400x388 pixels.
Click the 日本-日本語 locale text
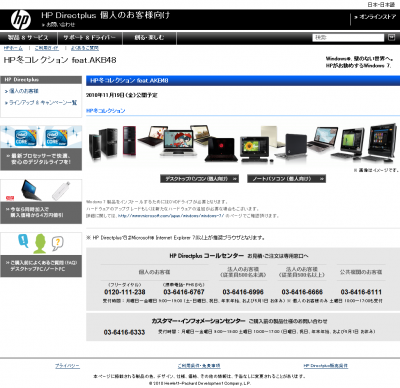[x=381, y=5]
